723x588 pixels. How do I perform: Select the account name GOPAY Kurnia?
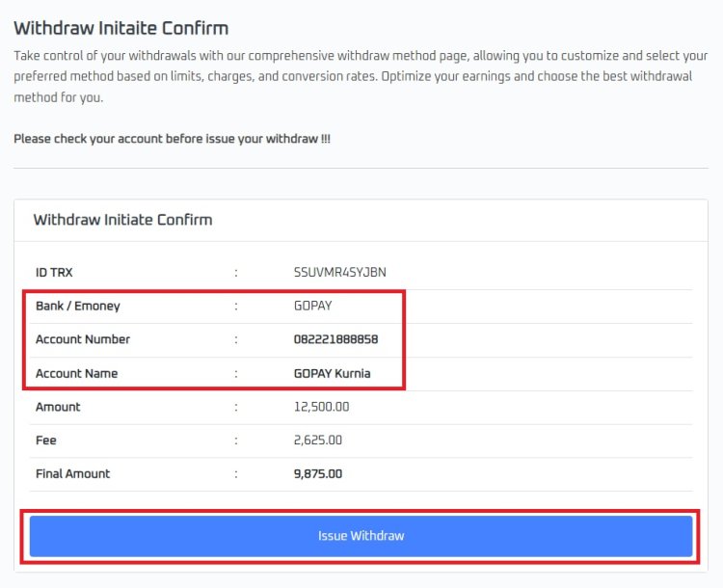point(332,373)
